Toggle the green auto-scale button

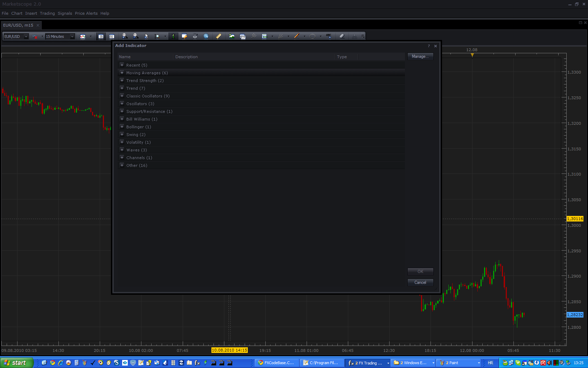tap(173, 36)
